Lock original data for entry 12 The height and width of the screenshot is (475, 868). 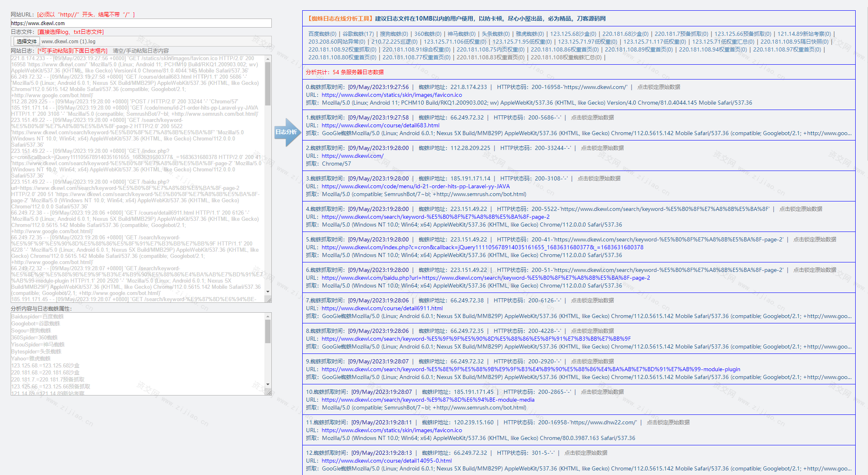click(x=586, y=453)
